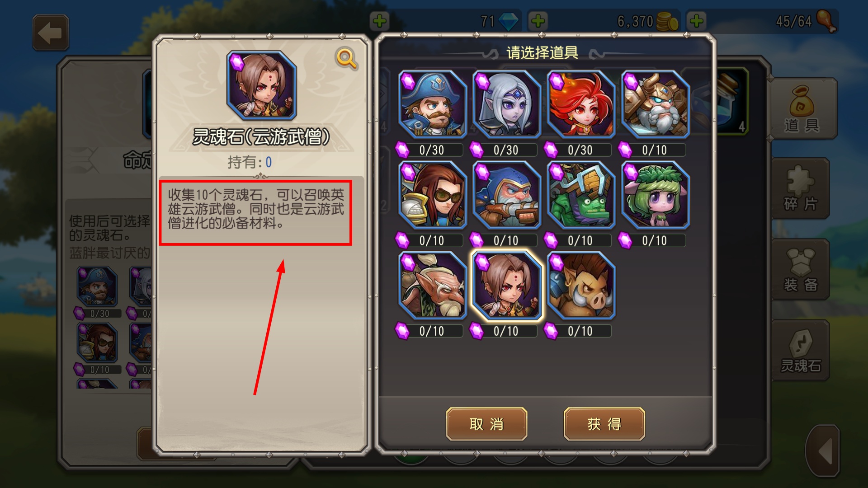The height and width of the screenshot is (488, 868).
Task: Open magnifier search in soul stone panel
Action: (x=346, y=59)
